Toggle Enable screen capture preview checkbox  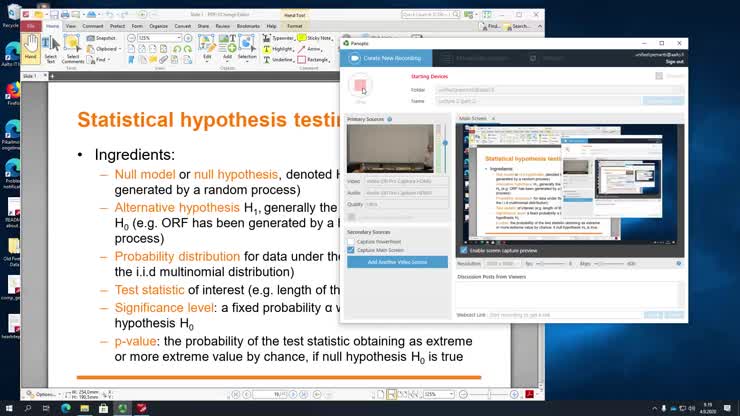463,250
